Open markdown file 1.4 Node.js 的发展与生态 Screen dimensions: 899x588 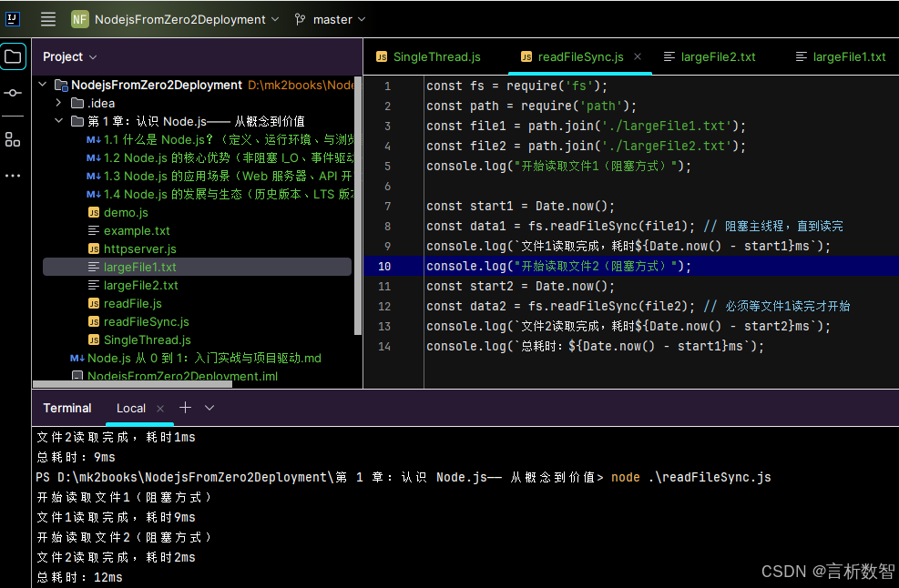coord(220,194)
